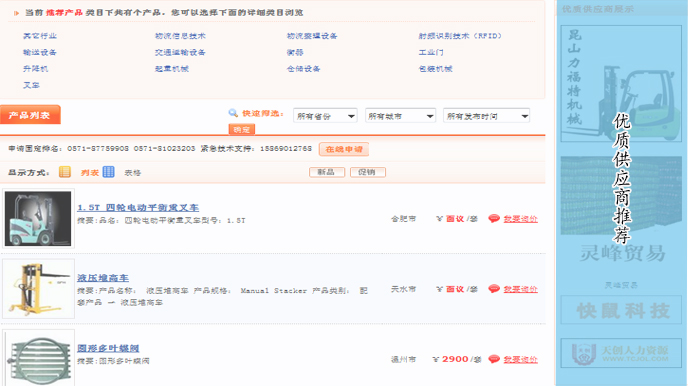688x386 pixels.
Task: Click the chat icon in the 天水市 row
Action: tap(494, 289)
